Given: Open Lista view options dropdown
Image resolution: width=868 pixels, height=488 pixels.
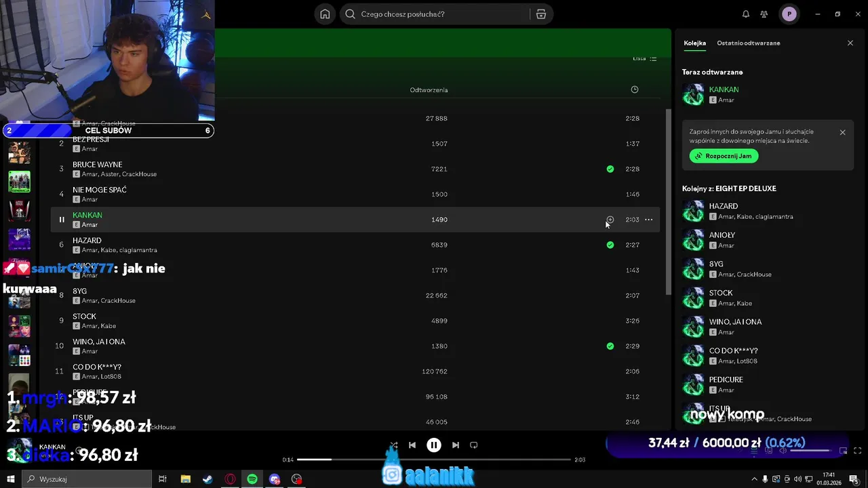Looking at the screenshot, I should [x=645, y=58].
